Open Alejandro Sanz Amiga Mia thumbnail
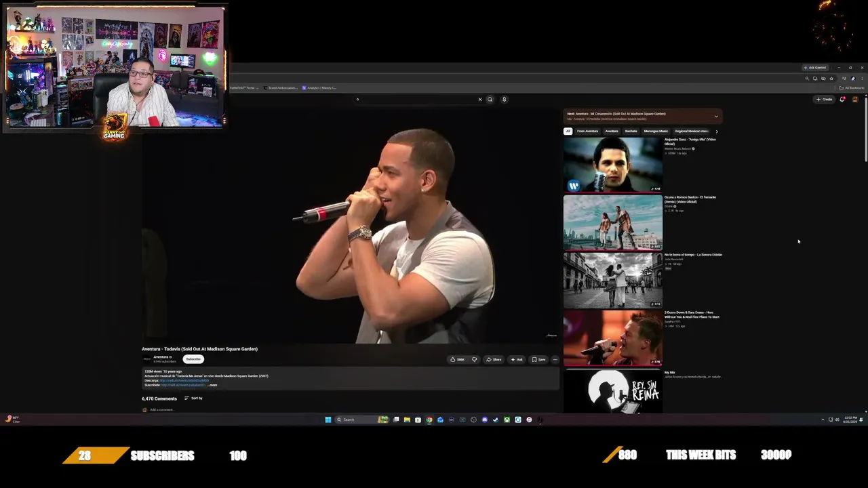Viewport: 868px width, 488px height. [x=612, y=165]
